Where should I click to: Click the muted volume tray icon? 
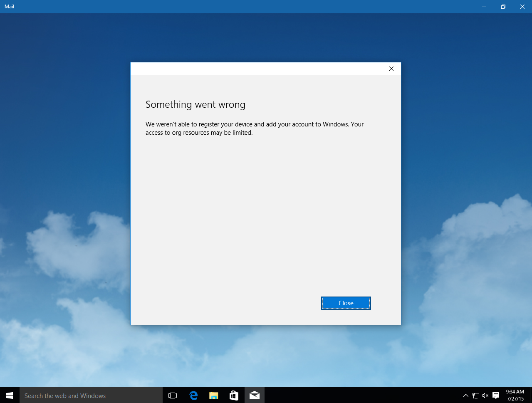485,396
